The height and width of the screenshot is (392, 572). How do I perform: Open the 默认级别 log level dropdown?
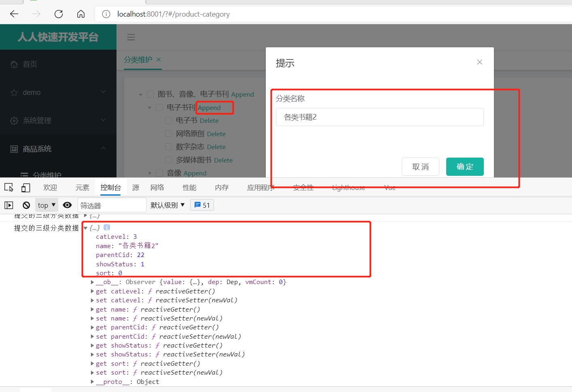[167, 205]
